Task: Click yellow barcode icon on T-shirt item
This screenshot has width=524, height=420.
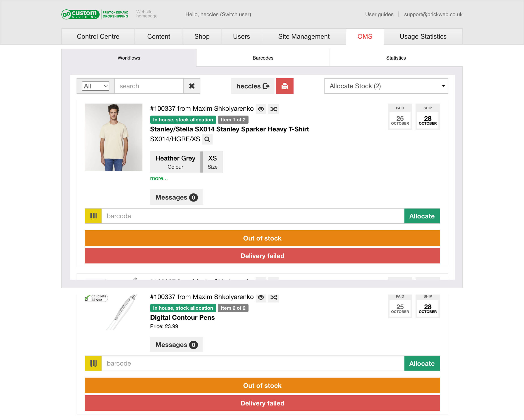Action: coord(93,216)
